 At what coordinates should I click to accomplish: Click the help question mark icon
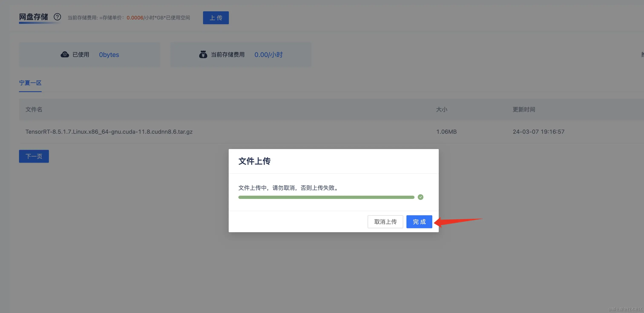[57, 17]
